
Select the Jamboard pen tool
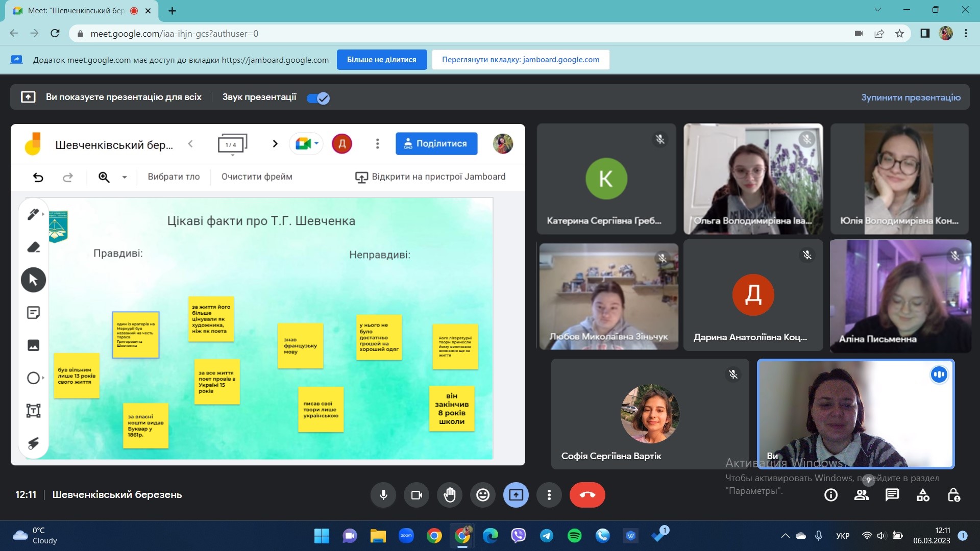[33, 214]
